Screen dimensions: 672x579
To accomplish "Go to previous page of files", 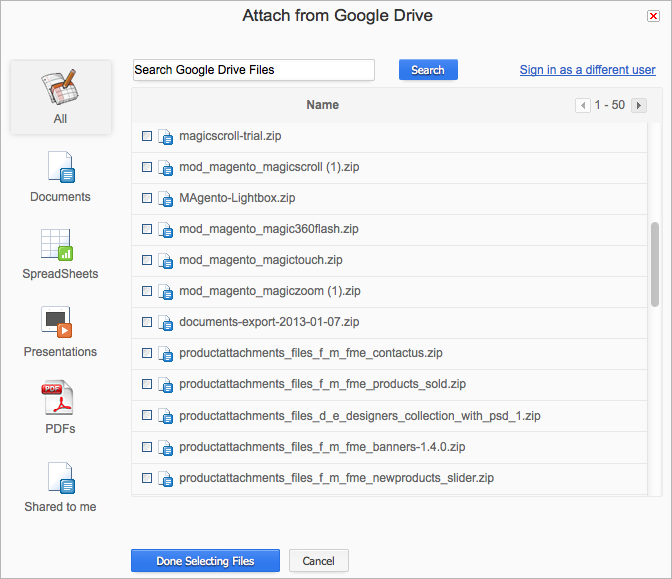I will pyautogui.click(x=582, y=105).
